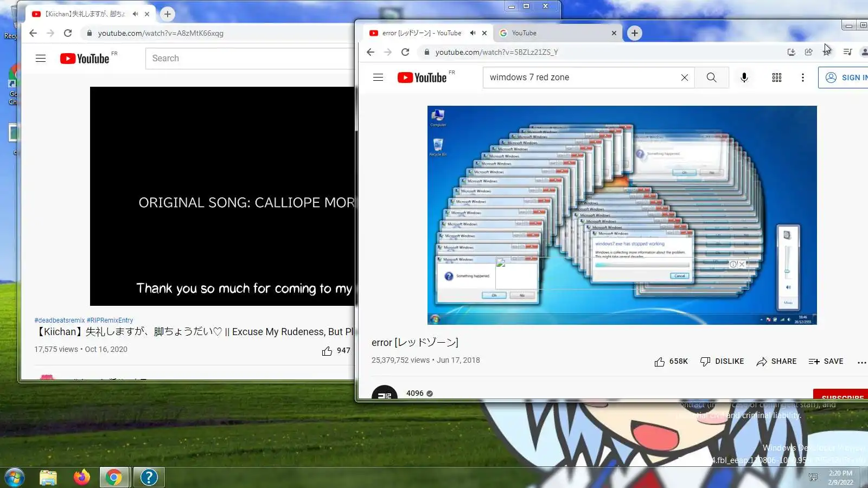The height and width of the screenshot is (488, 868).
Task: Click SAVE to add video to playlist
Action: pyautogui.click(x=826, y=362)
